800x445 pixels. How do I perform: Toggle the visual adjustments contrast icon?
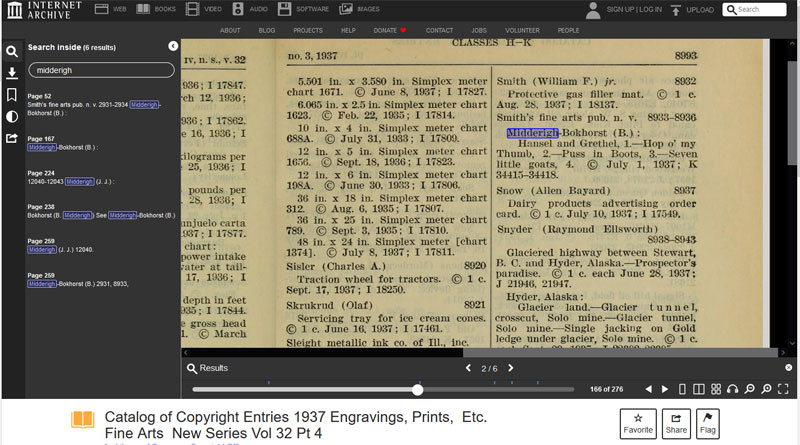click(12, 116)
